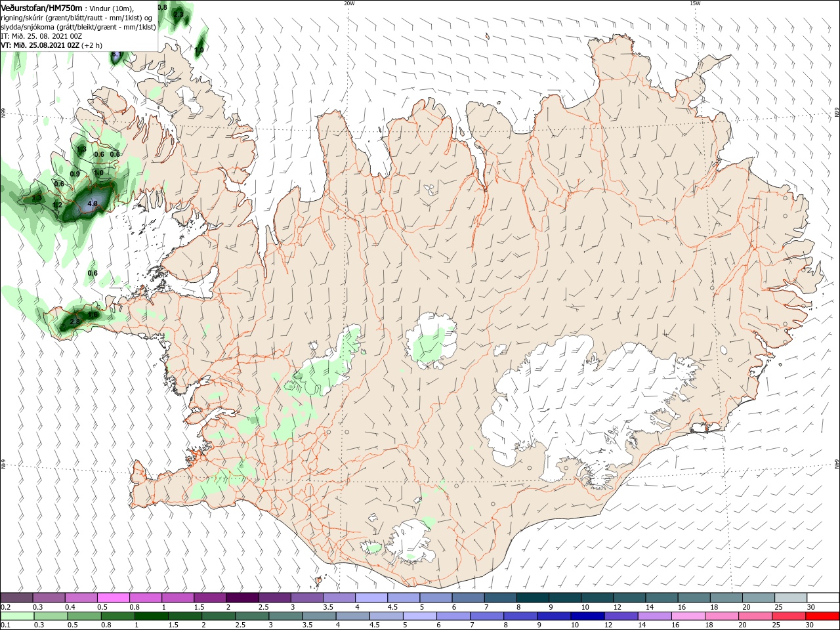Click the 0.4 label under upper legend
Viewport: 840px width, 630px height.
coord(70,607)
